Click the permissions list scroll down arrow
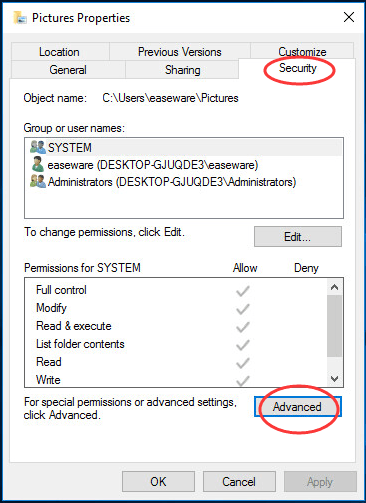366x503 pixels. coord(334,378)
